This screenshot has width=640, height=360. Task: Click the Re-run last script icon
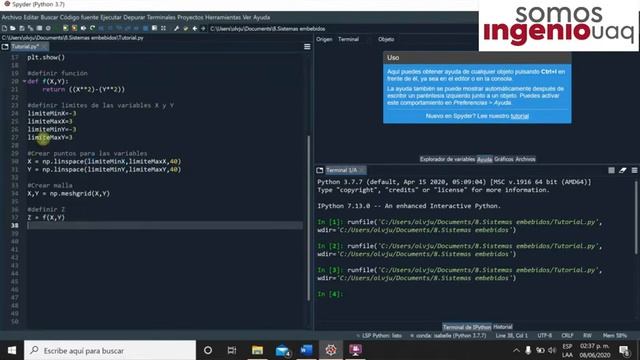tap(92, 28)
